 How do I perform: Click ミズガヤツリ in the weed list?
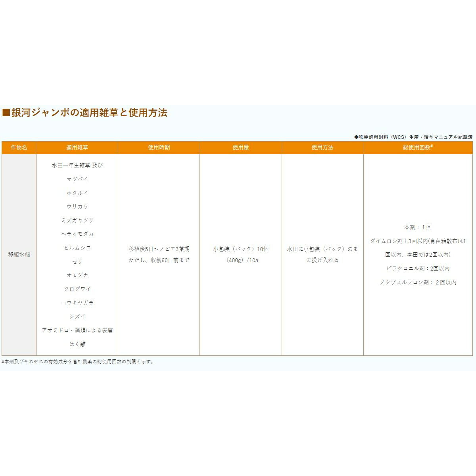[77, 220]
